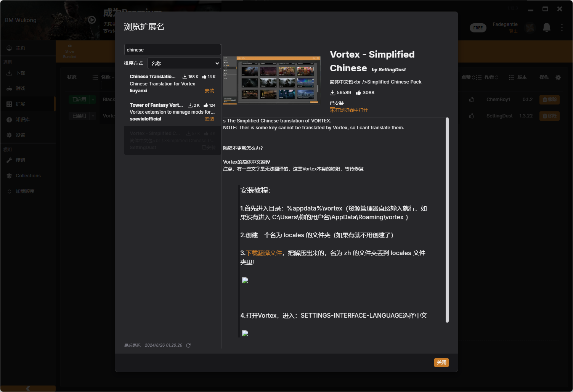Click the thumbs-up icon in the SettingDust row
The image size is (573, 392).
coord(472,116)
